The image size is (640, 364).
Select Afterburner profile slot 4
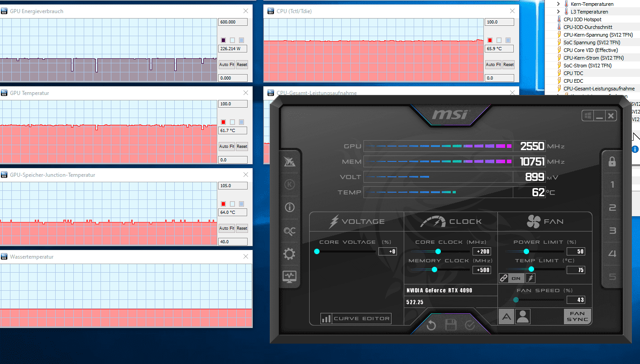pyautogui.click(x=612, y=254)
